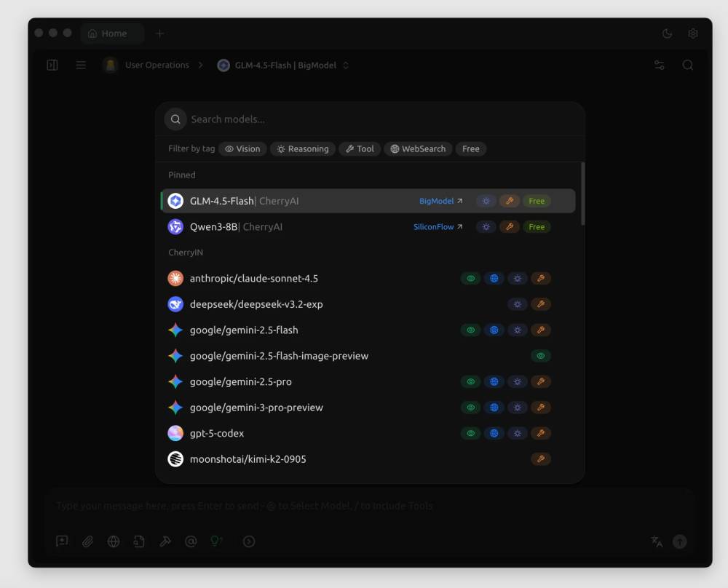Open the topics list menu icon
Screen dimensions: 728x588
(81, 65)
